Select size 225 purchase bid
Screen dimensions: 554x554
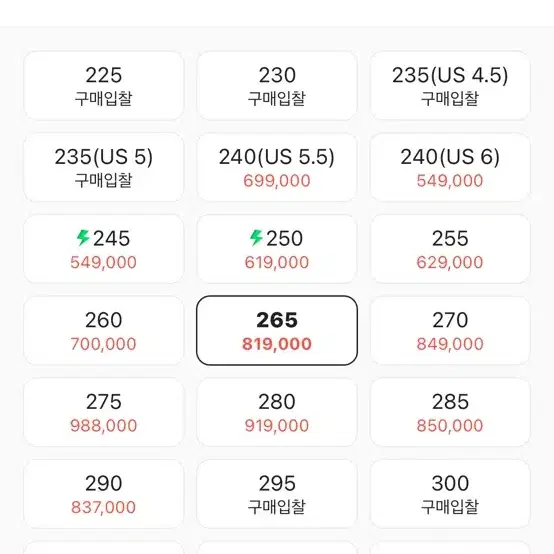[104, 86]
